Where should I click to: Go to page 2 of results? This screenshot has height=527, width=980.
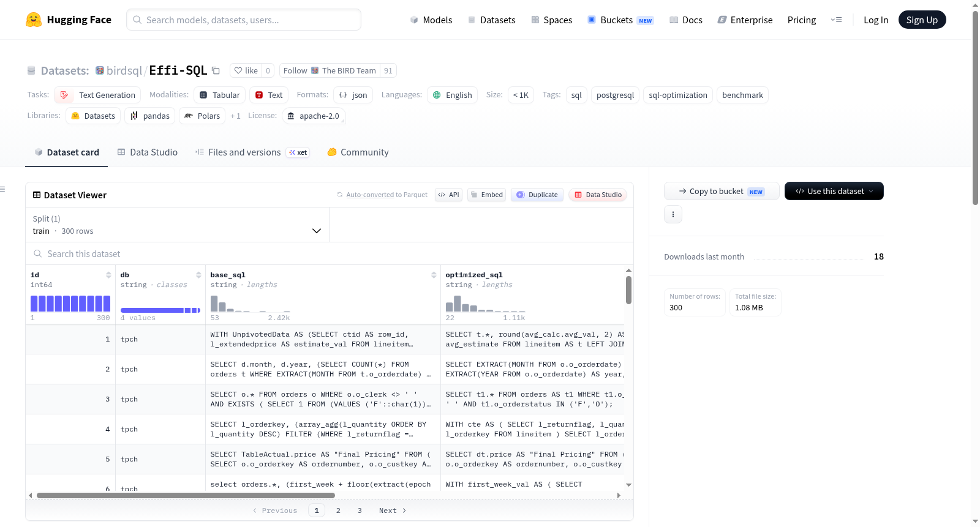pyautogui.click(x=338, y=510)
